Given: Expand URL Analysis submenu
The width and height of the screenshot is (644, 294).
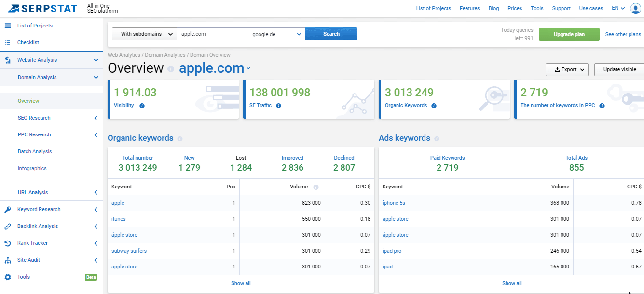Looking at the screenshot, I should [96, 192].
